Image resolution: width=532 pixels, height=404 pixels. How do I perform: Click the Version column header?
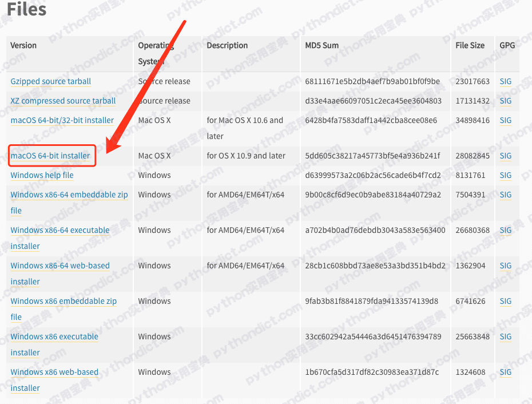[23, 45]
